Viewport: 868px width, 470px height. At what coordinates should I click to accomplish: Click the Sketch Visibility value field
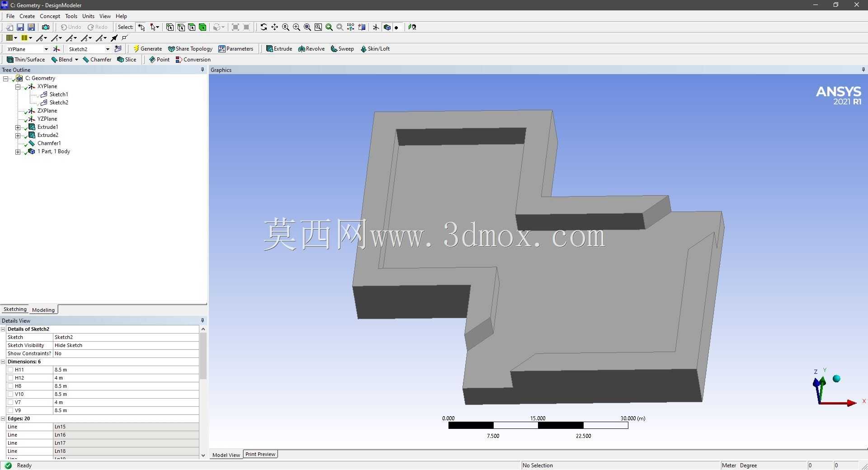click(x=126, y=345)
